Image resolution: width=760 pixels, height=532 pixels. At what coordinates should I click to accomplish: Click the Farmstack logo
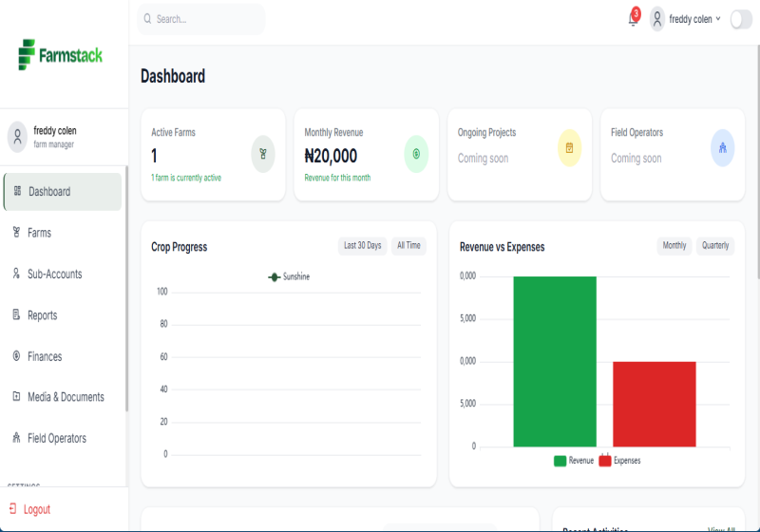[61, 55]
